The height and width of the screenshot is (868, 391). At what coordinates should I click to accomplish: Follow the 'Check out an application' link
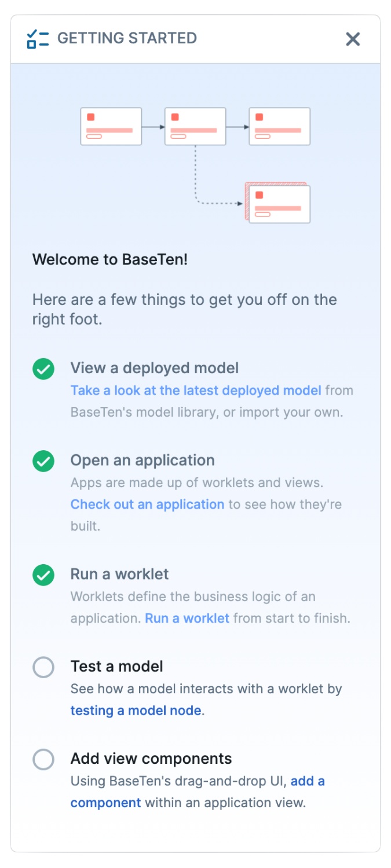coord(147,504)
